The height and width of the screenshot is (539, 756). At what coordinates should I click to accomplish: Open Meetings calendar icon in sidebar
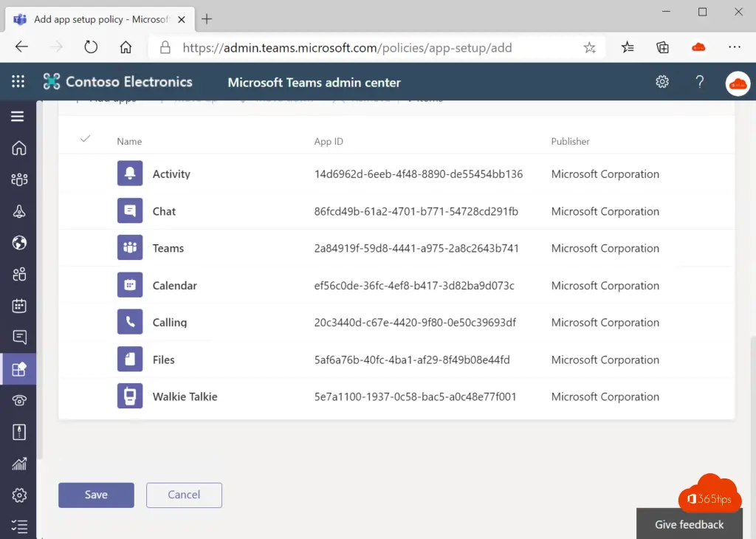coord(18,306)
